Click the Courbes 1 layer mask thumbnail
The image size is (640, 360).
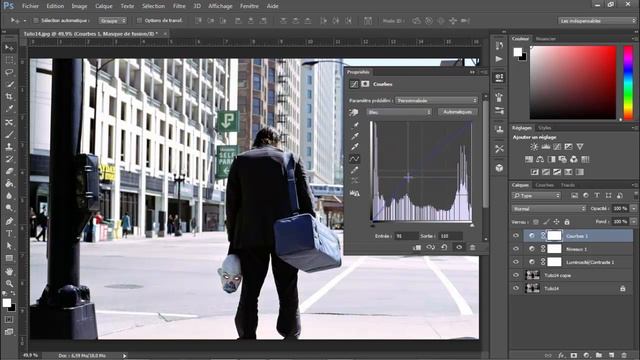point(554,236)
